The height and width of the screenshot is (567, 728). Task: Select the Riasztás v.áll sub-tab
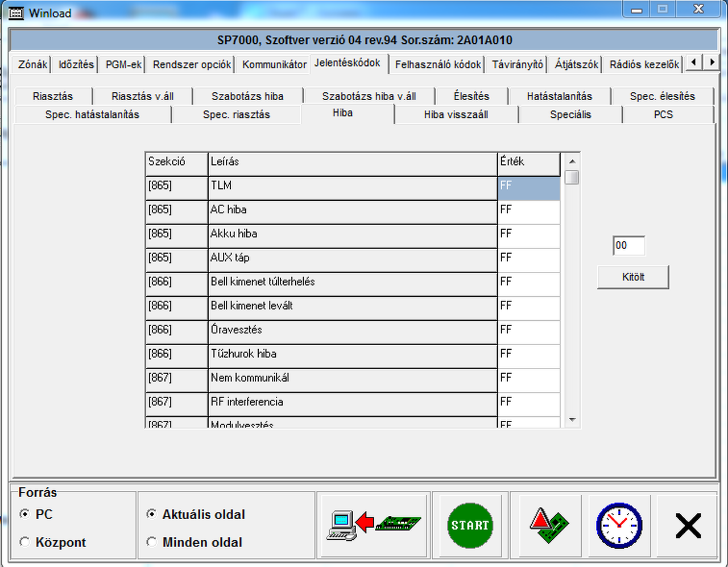[x=143, y=96]
